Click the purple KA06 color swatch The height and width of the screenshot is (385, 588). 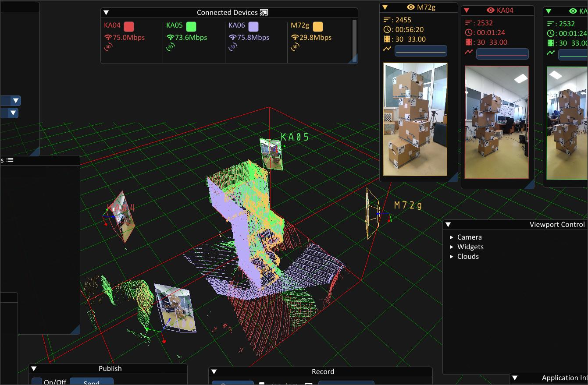pyautogui.click(x=253, y=26)
